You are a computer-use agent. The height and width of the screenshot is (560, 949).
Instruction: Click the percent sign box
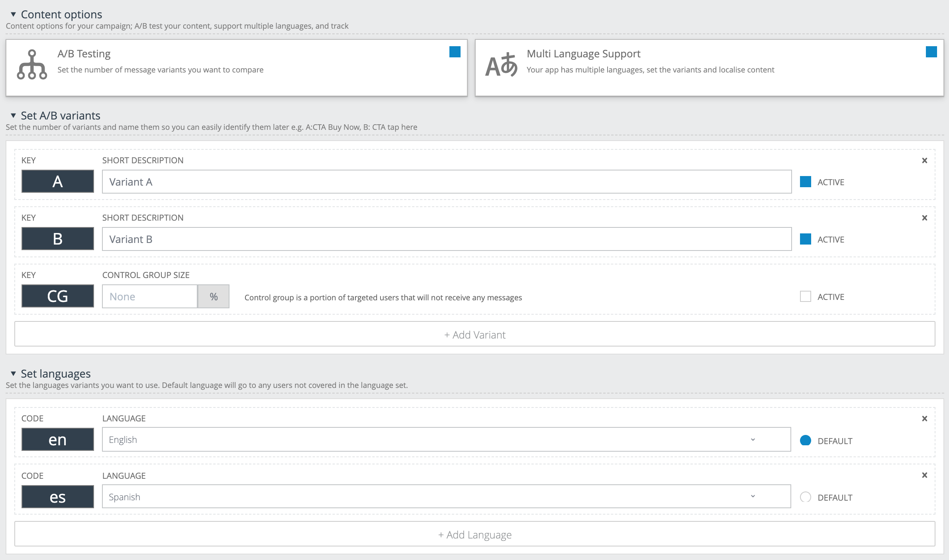pyautogui.click(x=214, y=297)
